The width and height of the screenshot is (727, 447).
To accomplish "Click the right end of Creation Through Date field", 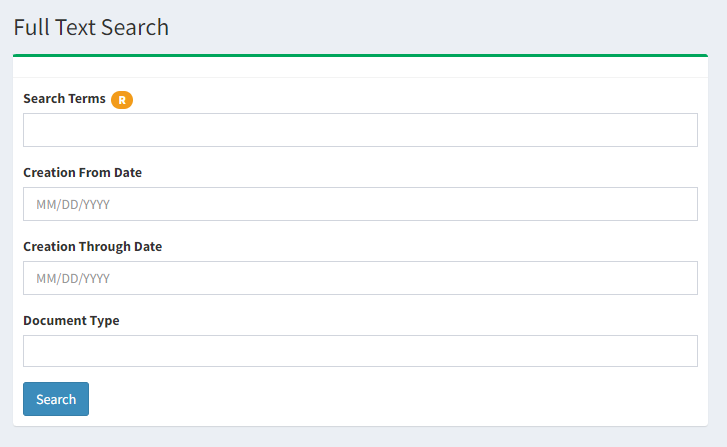I will (x=686, y=278).
